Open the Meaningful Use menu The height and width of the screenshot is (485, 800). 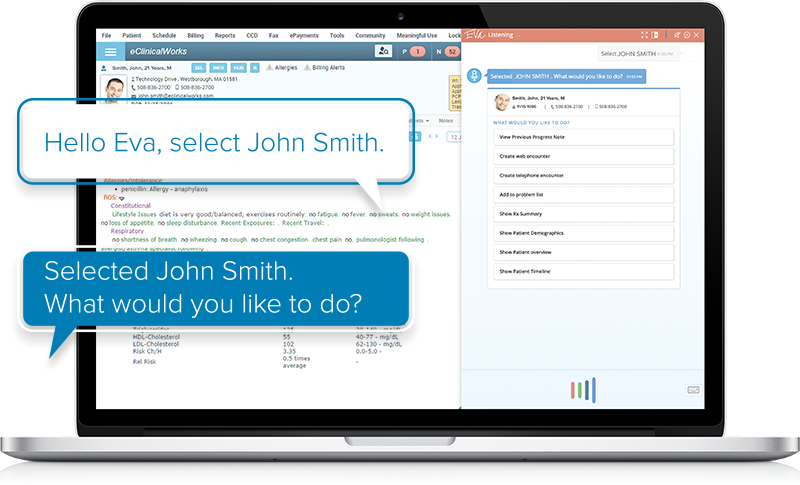pos(417,36)
